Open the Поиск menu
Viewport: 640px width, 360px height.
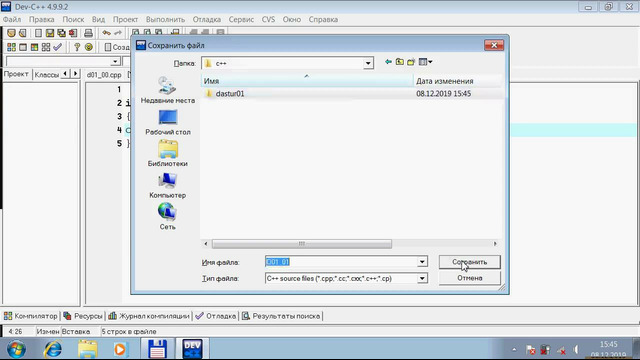73,19
